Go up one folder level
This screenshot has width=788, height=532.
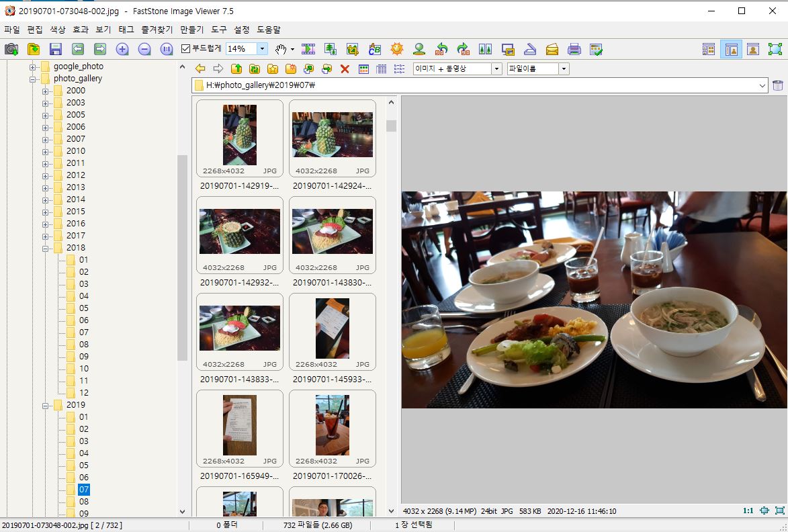(x=236, y=69)
